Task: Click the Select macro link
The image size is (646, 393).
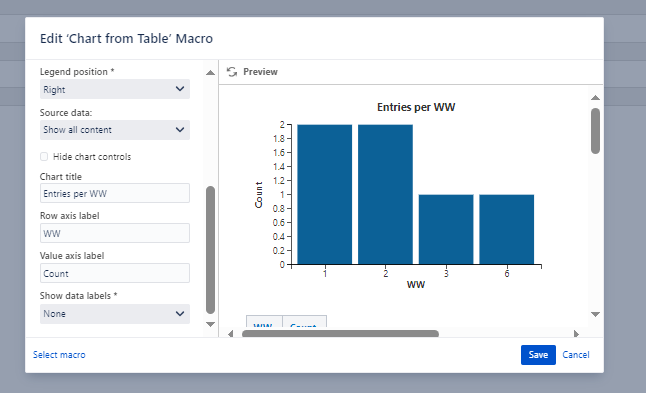Action: coord(59,355)
